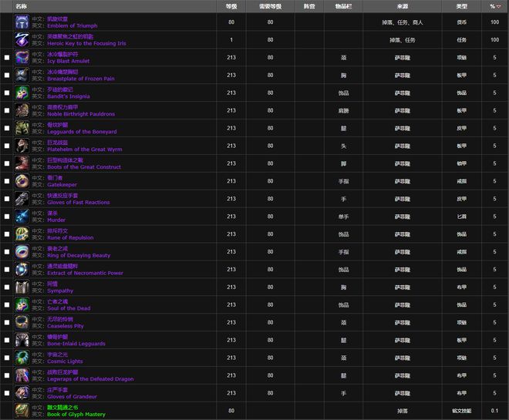
Task: Open the Murder dagger icon
Action: [22, 217]
